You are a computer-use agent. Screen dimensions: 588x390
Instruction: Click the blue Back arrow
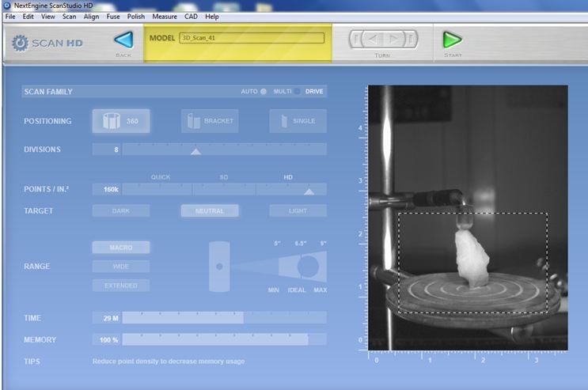(x=124, y=40)
